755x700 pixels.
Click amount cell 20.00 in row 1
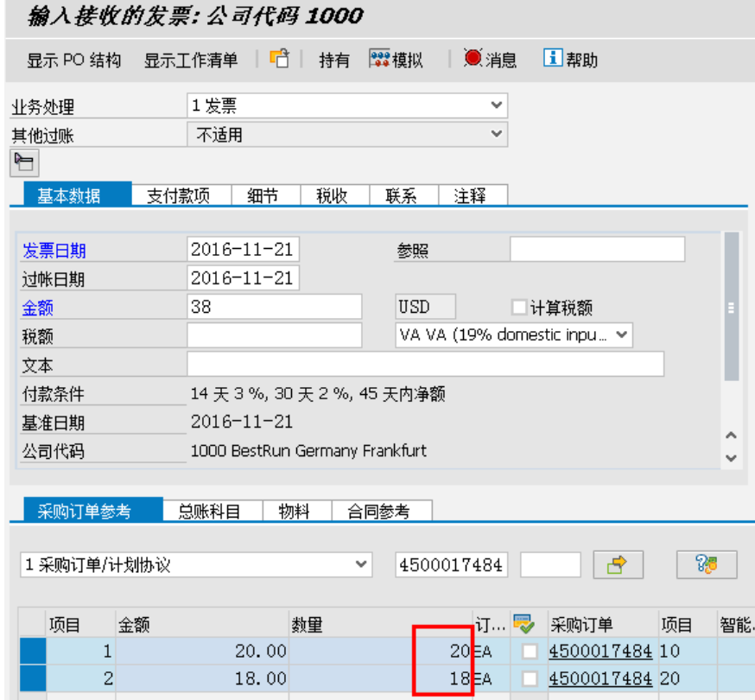[202, 652]
